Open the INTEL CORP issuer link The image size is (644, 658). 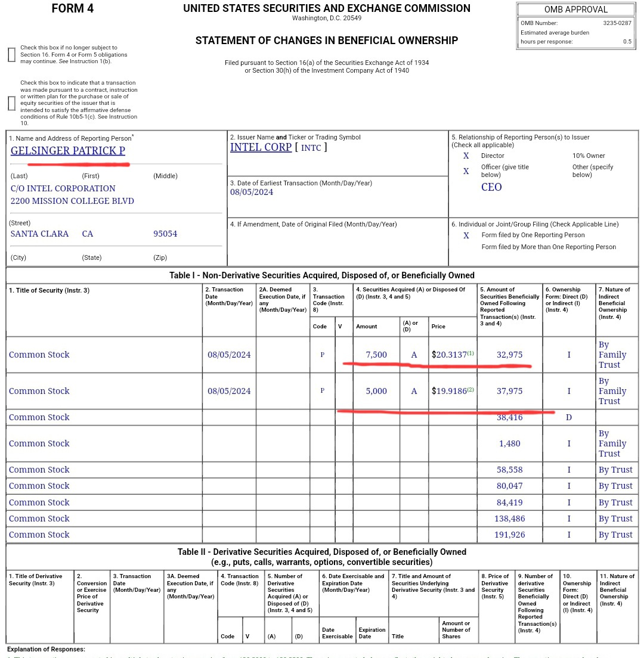[261, 147]
